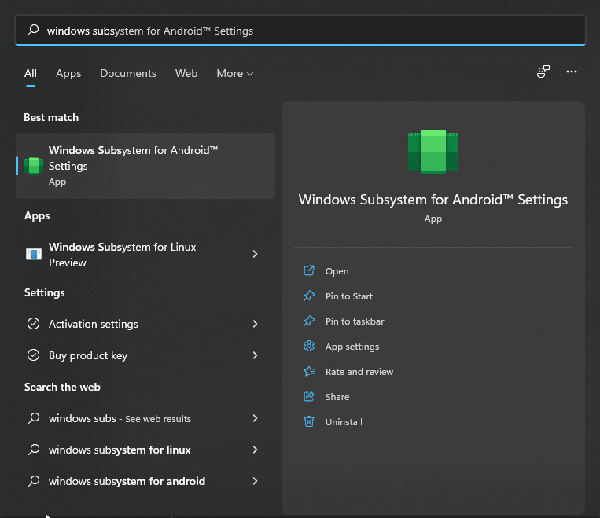This screenshot has width=600, height=518.
Task: Click the green Android subsystem icon in best match
Action: coord(34,166)
